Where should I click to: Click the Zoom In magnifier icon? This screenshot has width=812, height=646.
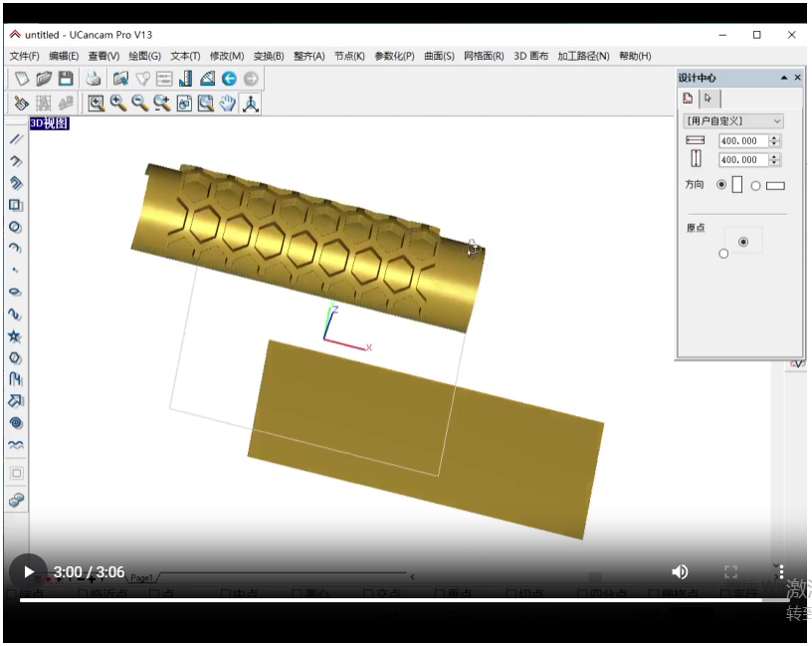click(118, 103)
